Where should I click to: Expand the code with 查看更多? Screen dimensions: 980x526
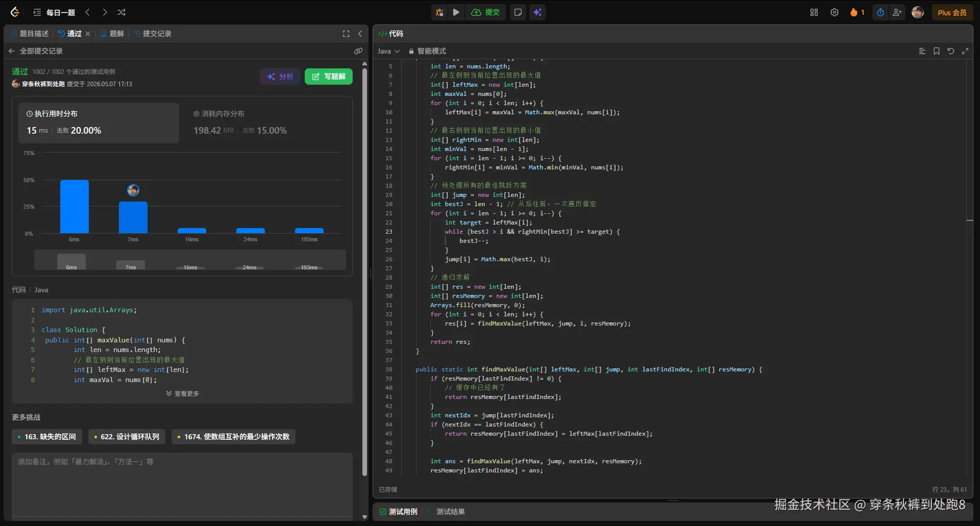click(x=183, y=394)
